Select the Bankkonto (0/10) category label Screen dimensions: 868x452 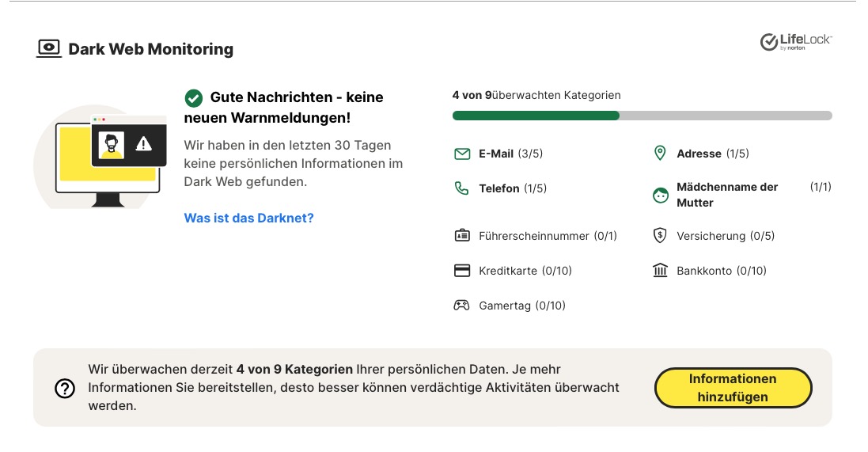click(x=722, y=271)
